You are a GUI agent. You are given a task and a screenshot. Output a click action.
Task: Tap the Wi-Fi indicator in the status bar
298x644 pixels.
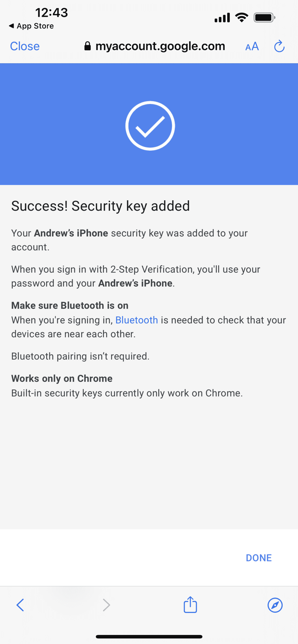[x=241, y=17]
